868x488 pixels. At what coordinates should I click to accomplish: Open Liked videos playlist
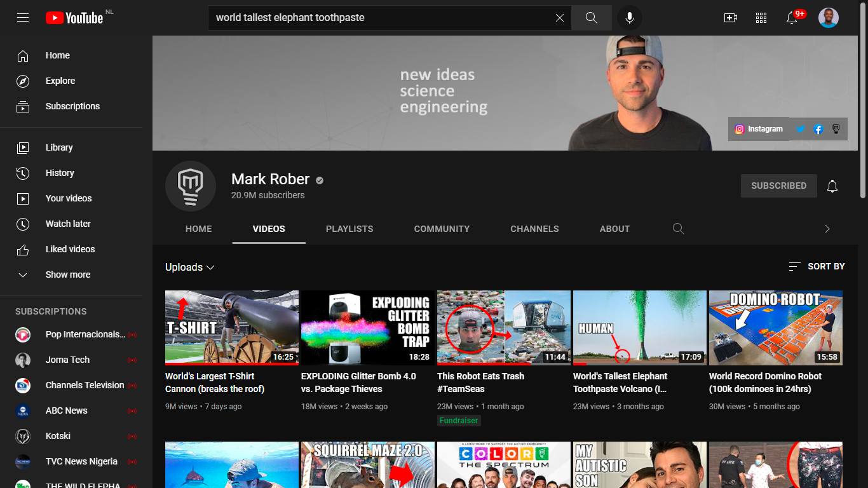click(71, 249)
